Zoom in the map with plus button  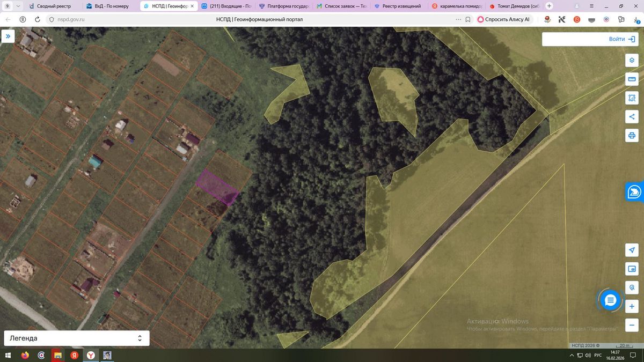click(632, 306)
